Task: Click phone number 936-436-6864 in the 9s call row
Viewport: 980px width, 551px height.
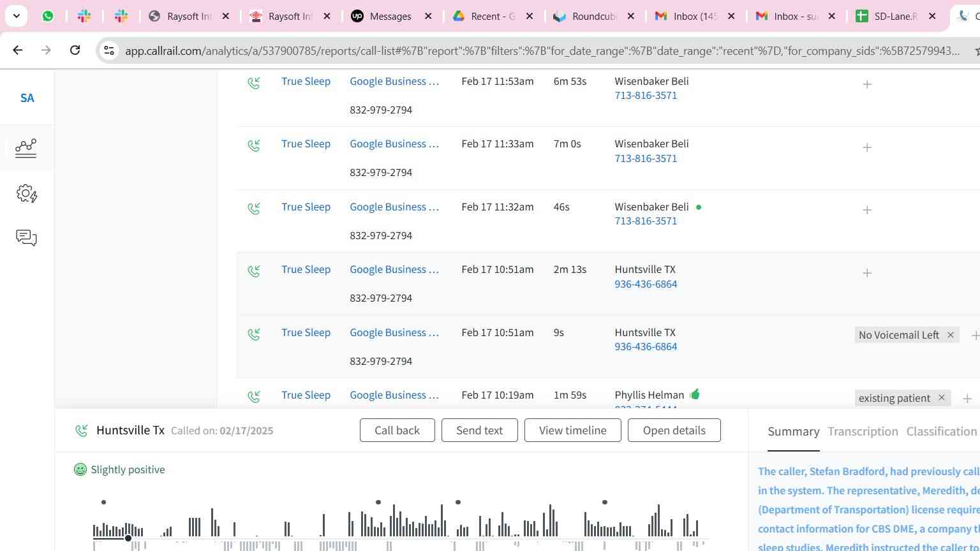Action: click(646, 347)
